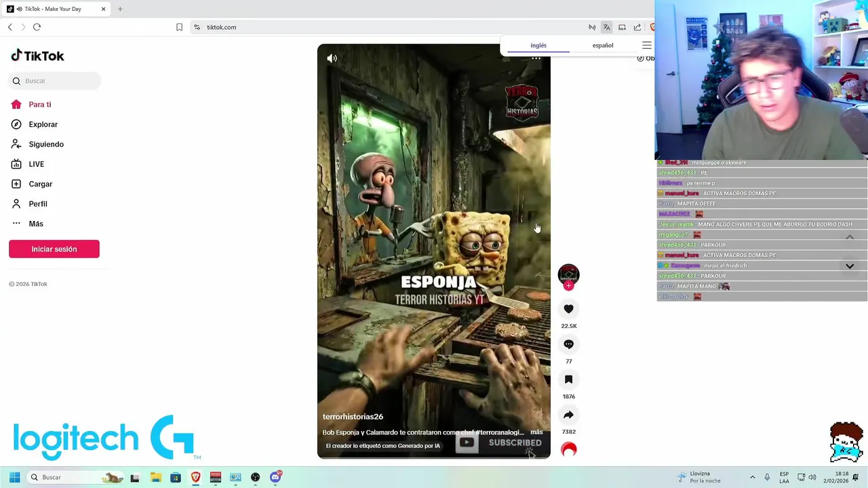Open the volume control in tray
The height and width of the screenshot is (488, 868).
pyautogui.click(x=812, y=477)
